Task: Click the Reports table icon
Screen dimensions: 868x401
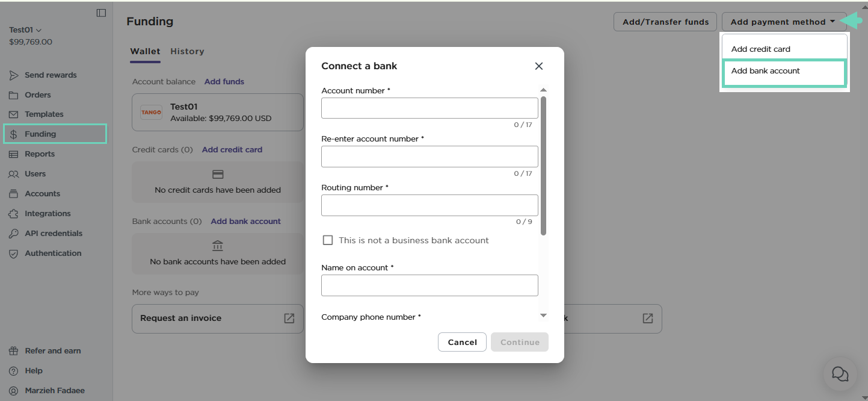Action: (x=13, y=154)
